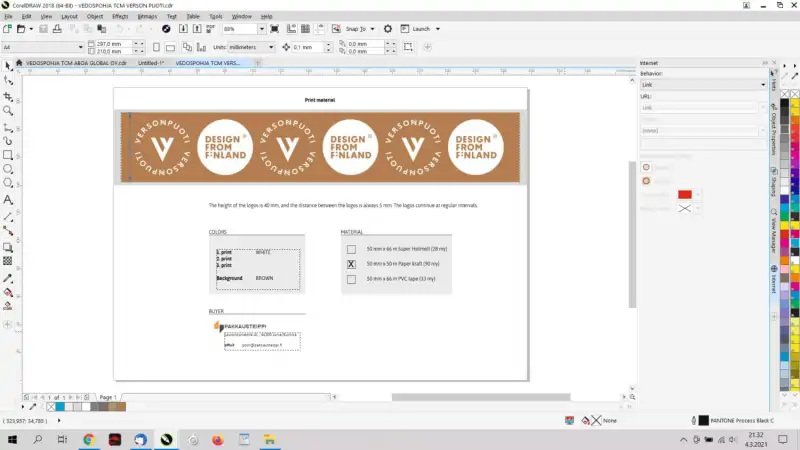Expand the Snap To dropdown arrow

372,29
